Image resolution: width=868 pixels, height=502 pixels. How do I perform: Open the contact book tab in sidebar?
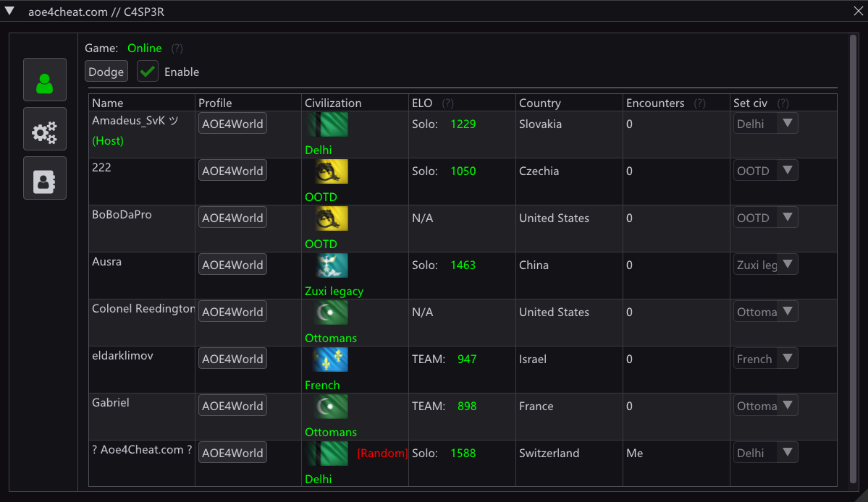(45, 178)
